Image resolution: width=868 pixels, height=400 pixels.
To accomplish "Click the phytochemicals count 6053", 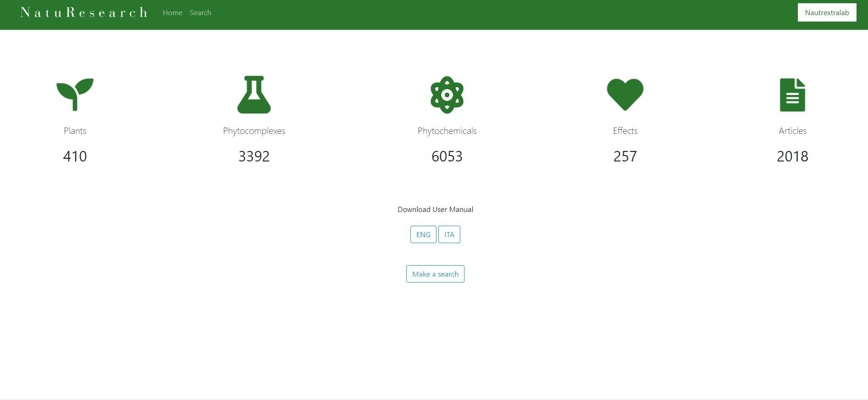I will [447, 156].
